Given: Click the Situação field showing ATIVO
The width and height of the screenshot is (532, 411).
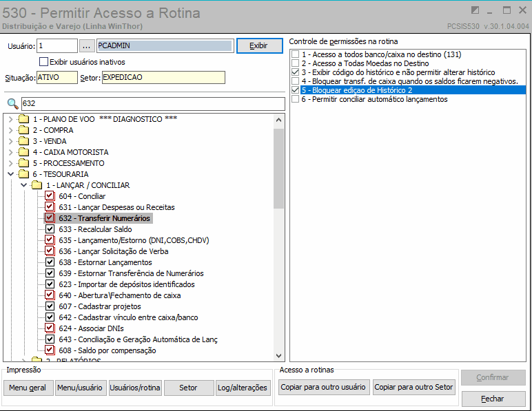Looking at the screenshot, I should 57,77.
